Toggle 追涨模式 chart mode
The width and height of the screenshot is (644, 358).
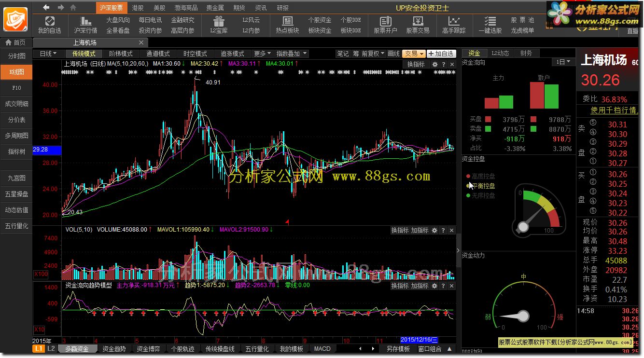point(233,54)
